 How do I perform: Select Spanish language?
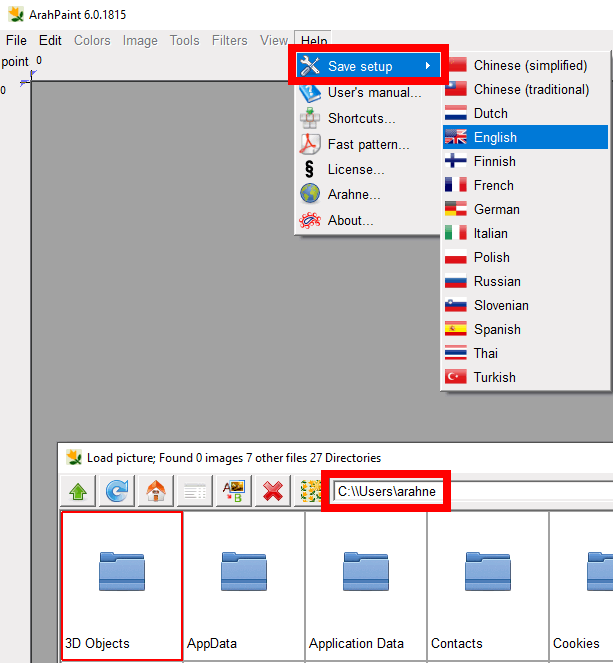coord(525,329)
